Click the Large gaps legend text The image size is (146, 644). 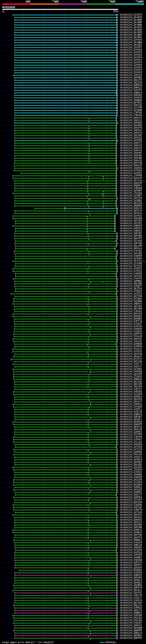pyautogui.click(x=28, y=642)
